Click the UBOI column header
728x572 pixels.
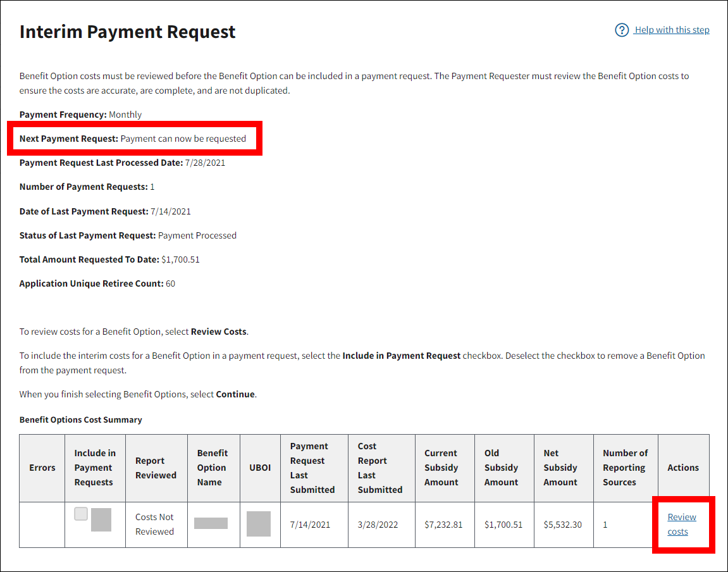(x=260, y=468)
